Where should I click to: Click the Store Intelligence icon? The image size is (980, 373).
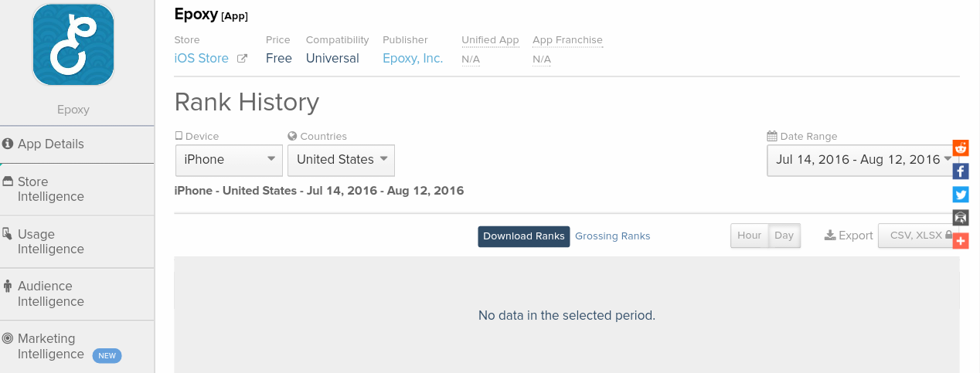tap(9, 181)
